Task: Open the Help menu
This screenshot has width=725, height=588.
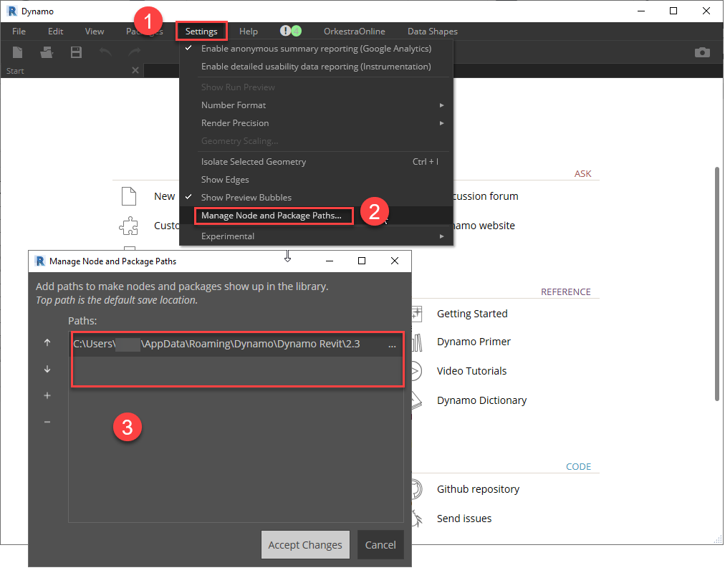Action: pos(248,31)
